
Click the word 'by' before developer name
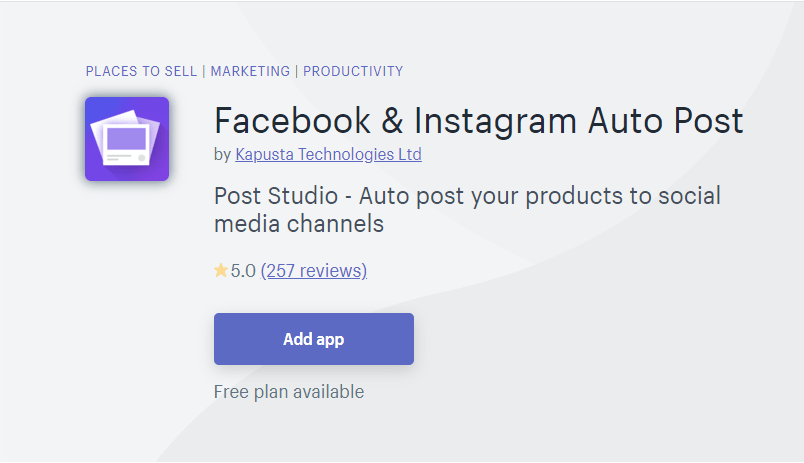223,154
